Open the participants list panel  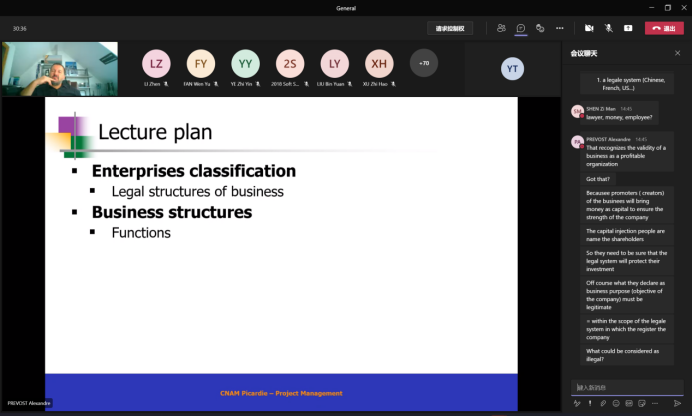coord(501,28)
